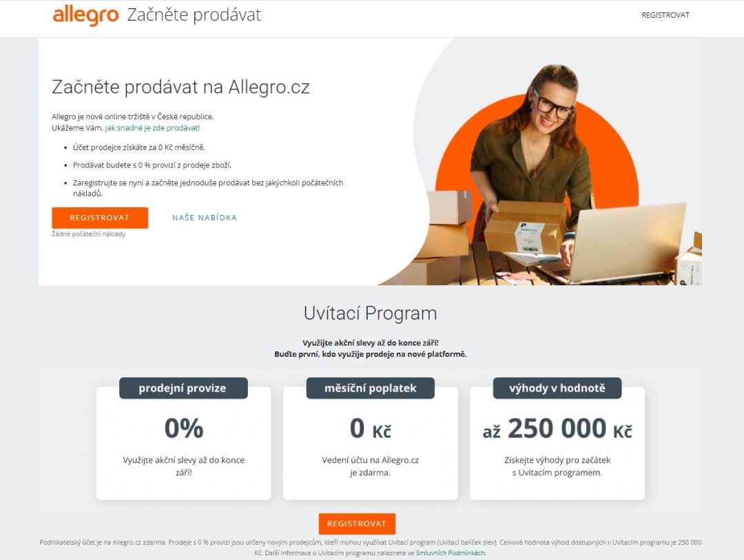Select the 'měsíční poplatek' card label
744x560 pixels.
click(x=370, y=388)
